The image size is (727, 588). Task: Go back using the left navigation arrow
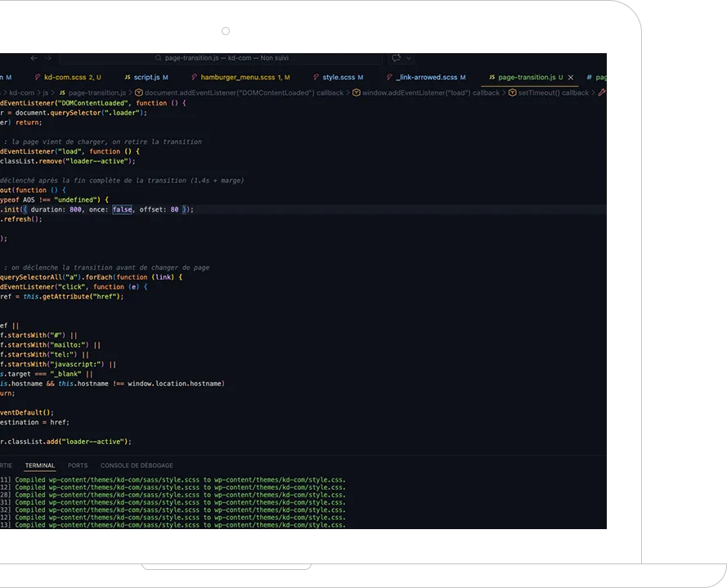pos(34,58)
